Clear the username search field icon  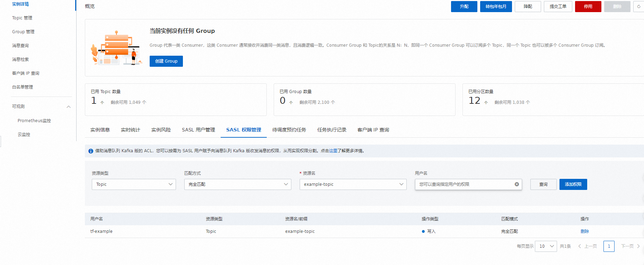(x=517, y=184)
